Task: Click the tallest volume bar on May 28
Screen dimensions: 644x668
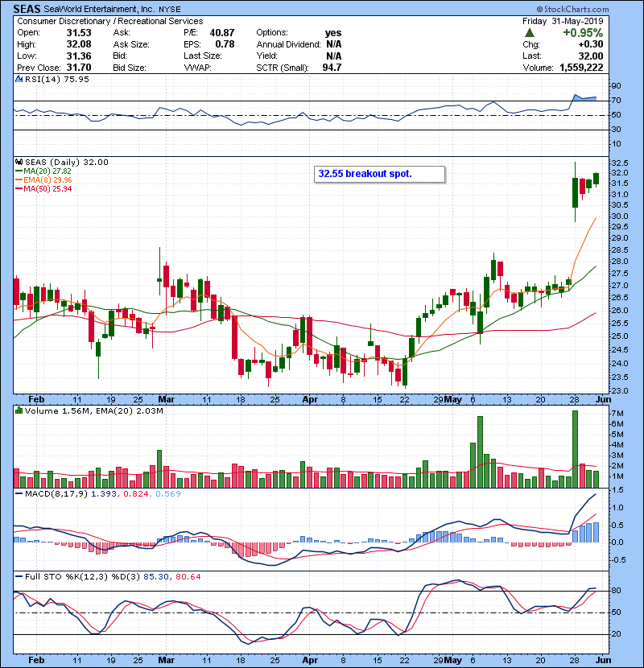Action: pyautogui.click(x=575, y=449)
